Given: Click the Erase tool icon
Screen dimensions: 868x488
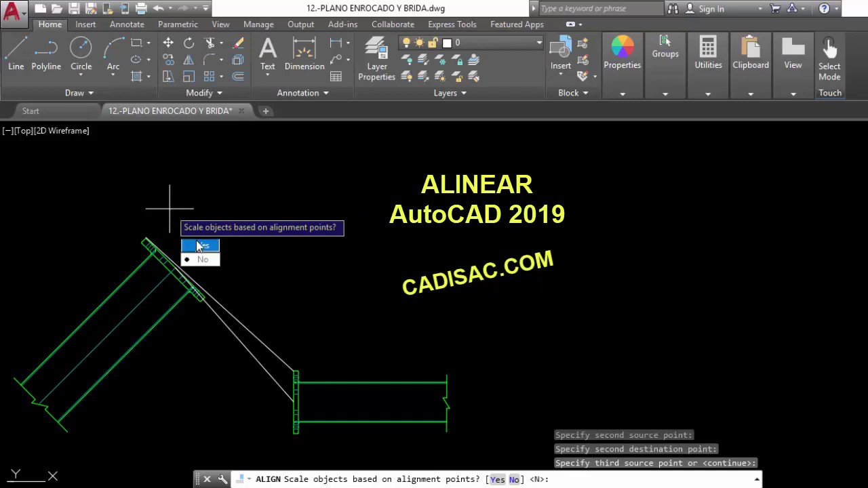Looking at the screenshot, I should click(x=238, y=43).
